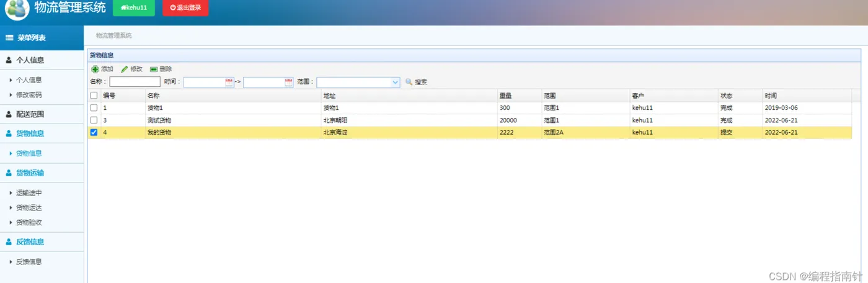The width and height of the screenshot is (868, 283).
Task: Click the 搜索 magnifier search button
Action: pos(416,82)
